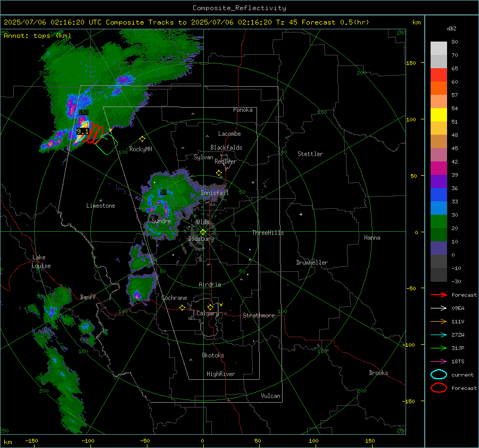Viewport: 479px width, 448px height.
Task: Click the Innisfail city label
Action: click(x=214, y=193)
